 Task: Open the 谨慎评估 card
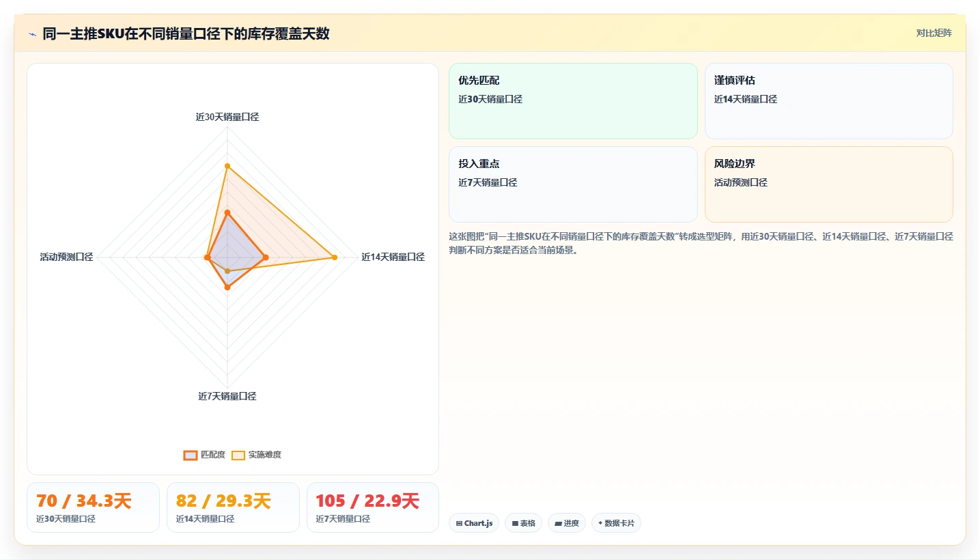click(x=828, y=101)
